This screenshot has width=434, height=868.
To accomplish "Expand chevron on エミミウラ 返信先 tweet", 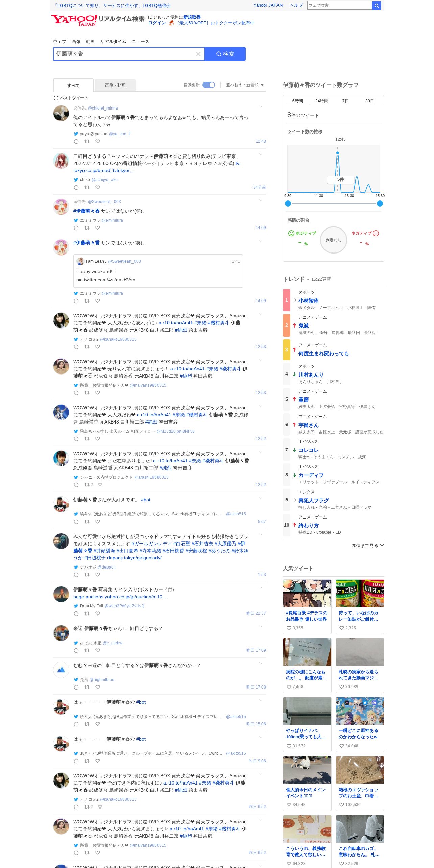I will (261, 200).
